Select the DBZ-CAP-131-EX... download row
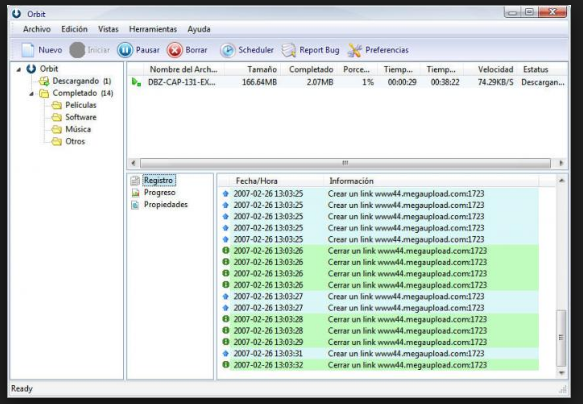 coord(348,82)
